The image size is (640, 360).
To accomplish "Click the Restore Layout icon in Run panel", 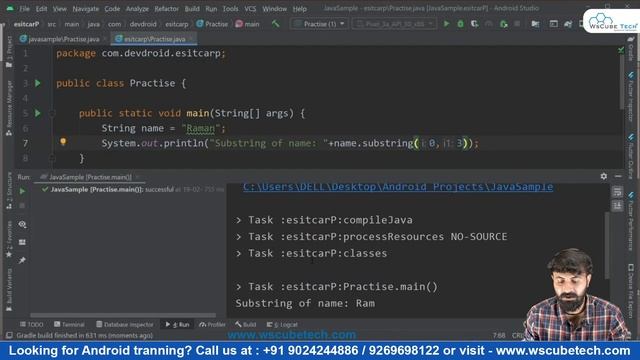I will 22,242.
